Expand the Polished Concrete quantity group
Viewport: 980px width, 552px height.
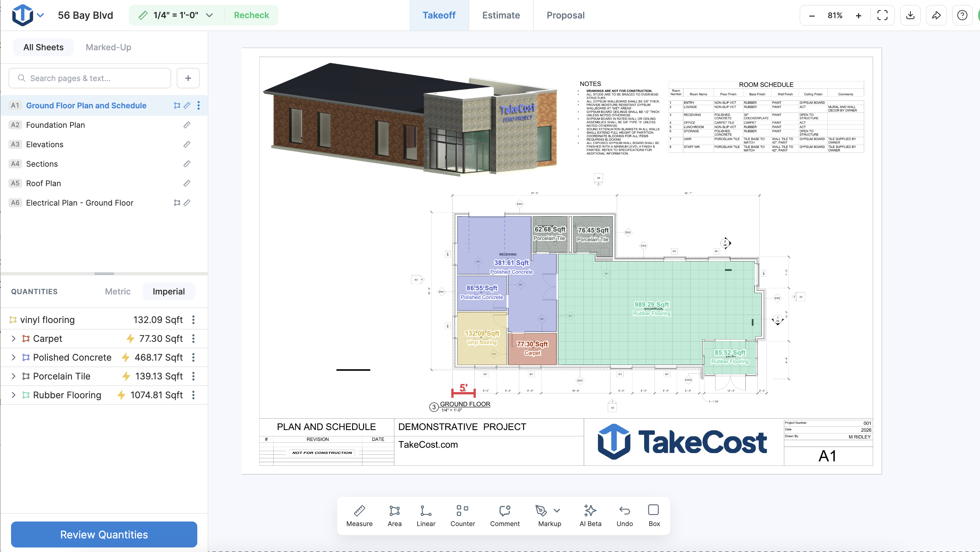pos(13,357)
